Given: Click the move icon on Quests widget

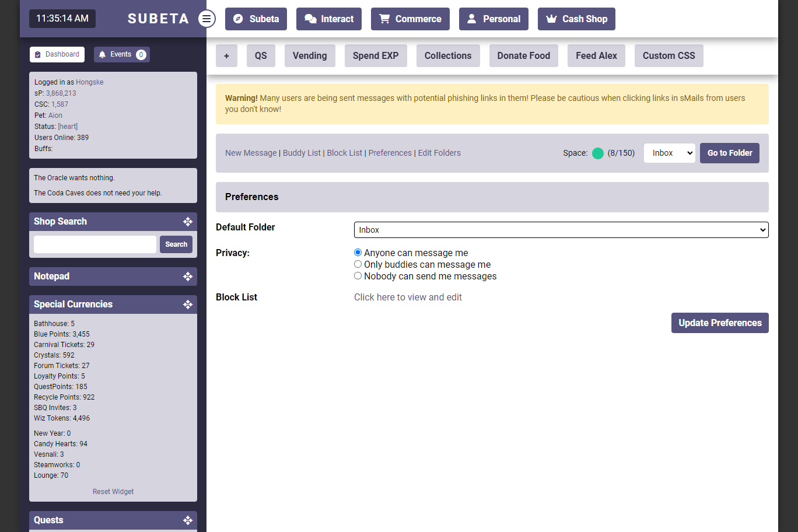Looking at the screenshot, I should click(188, 520).
